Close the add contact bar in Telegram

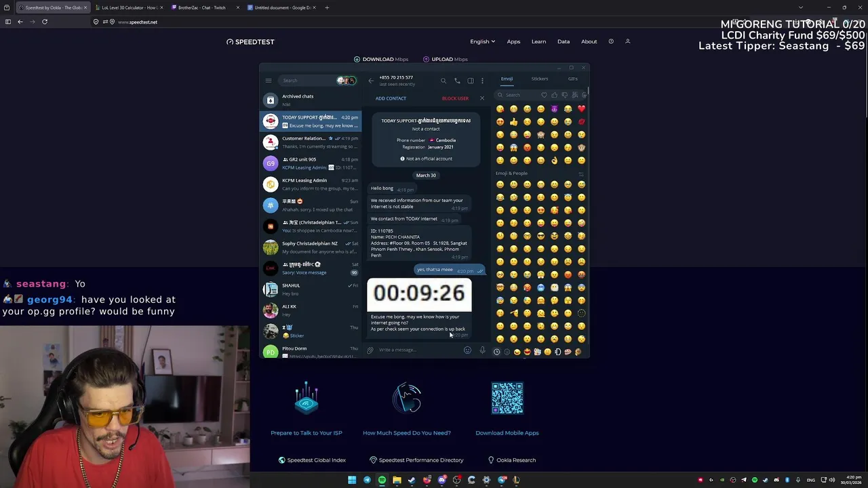pyautogui.click(x=482, y=98)
